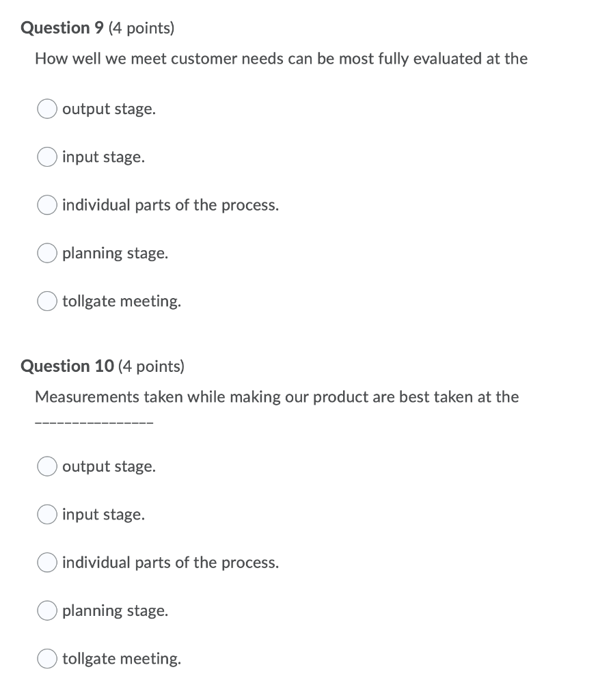611x700 pixels.
Task: Select the output stage radio button for Question 9
Action: click(46, 108)
